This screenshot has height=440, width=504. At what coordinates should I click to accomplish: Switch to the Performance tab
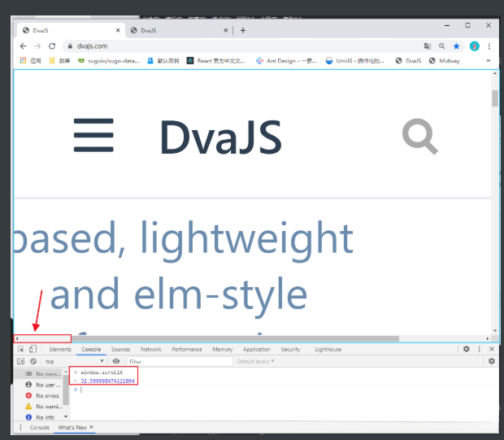click(x=187, y=349)
